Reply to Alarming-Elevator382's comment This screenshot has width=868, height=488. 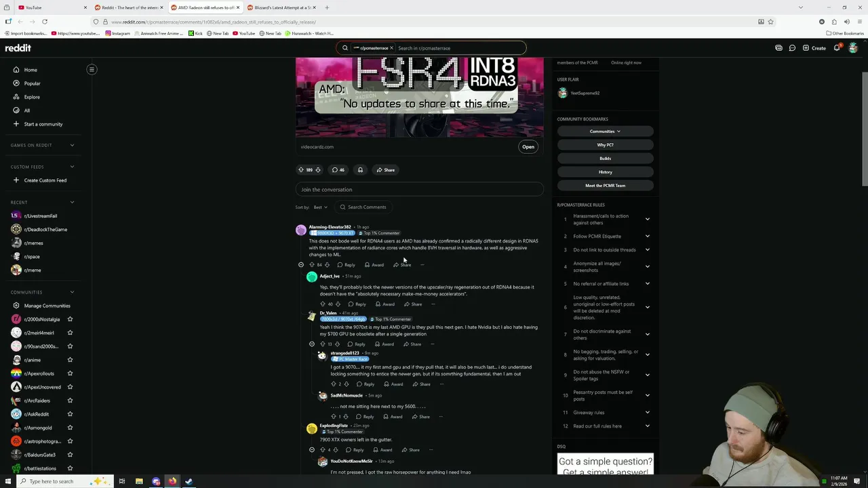click(x=346, y=265)
